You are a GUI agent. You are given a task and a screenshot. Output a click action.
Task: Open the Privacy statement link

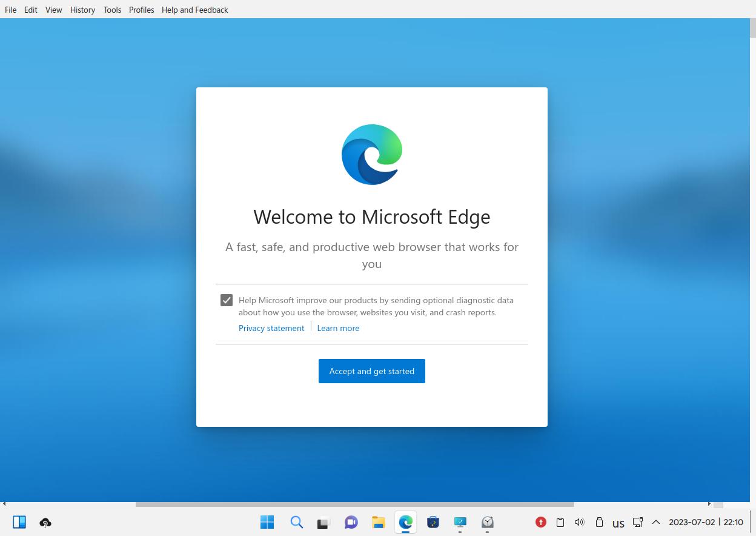coord(271,328)
